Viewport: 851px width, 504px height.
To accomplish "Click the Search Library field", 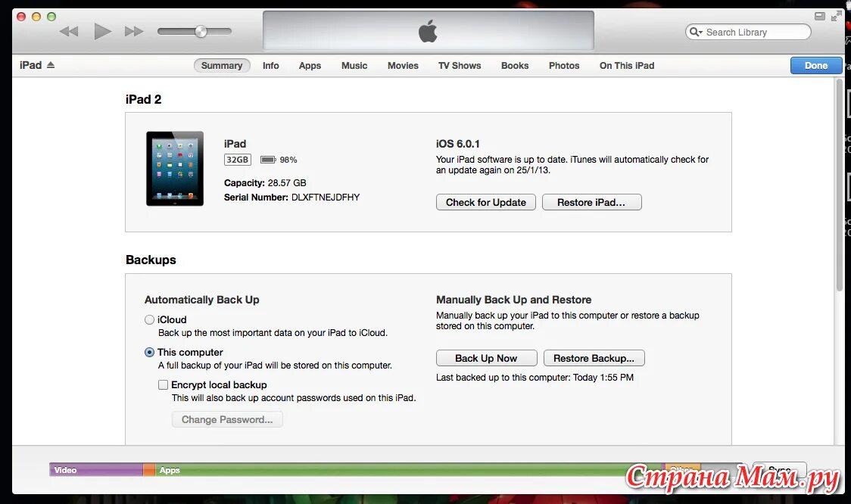I will tap(748, 32).
